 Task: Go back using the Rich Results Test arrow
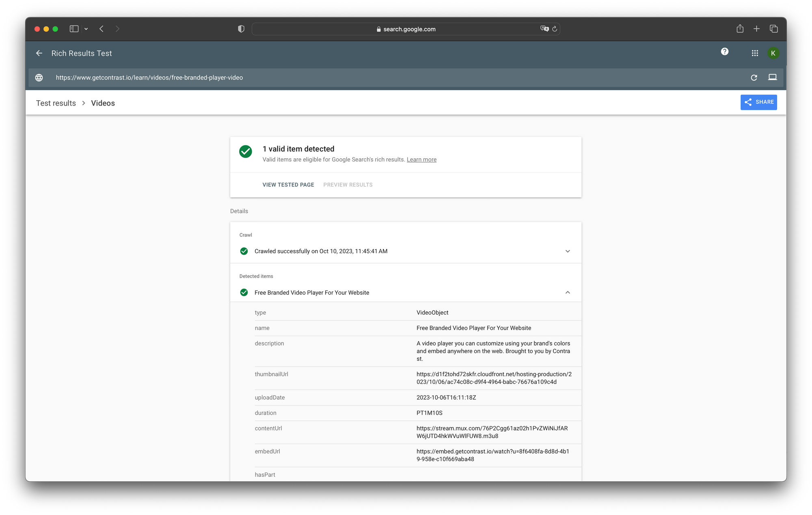[x=39, y=53]
